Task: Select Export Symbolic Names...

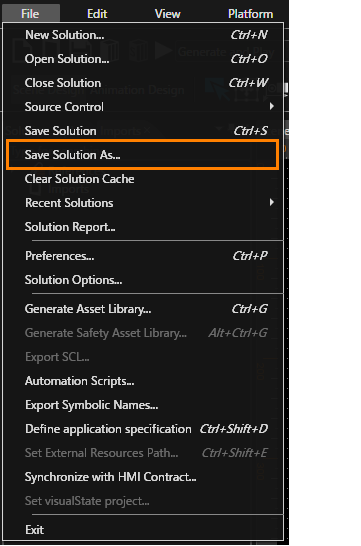Action: (143, 405)
